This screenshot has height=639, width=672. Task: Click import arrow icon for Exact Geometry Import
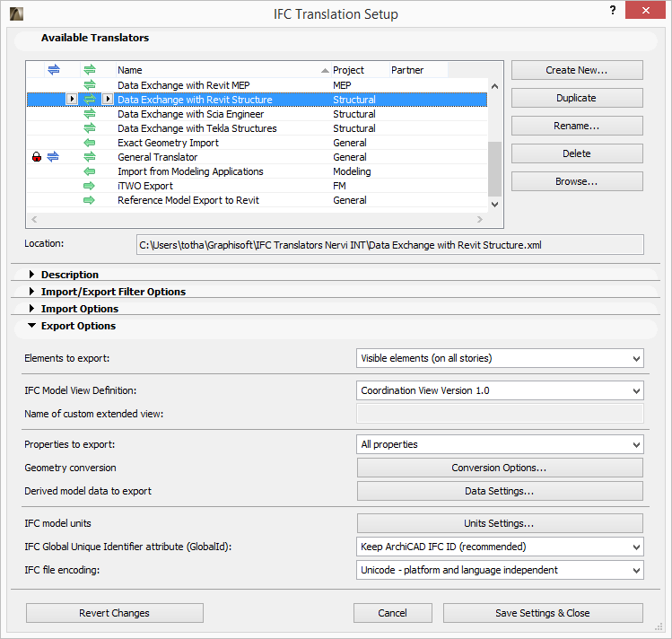[90, 143]
